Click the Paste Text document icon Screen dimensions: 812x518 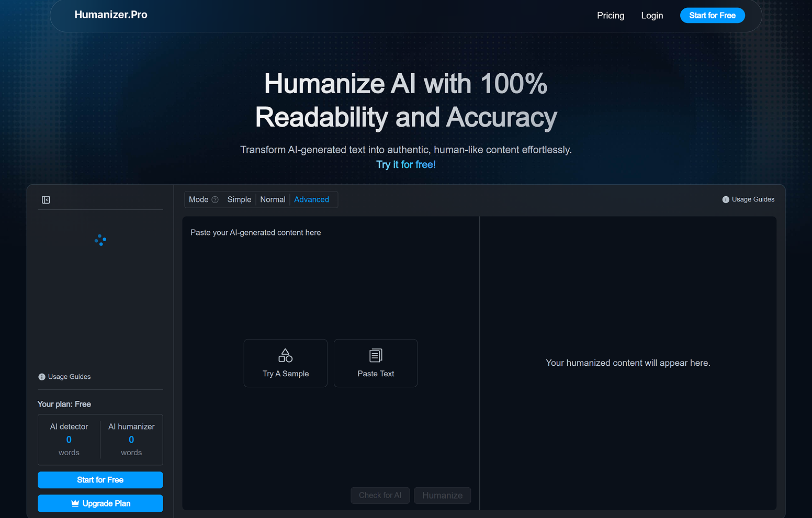pyautogui.click(x=376, y=355)
